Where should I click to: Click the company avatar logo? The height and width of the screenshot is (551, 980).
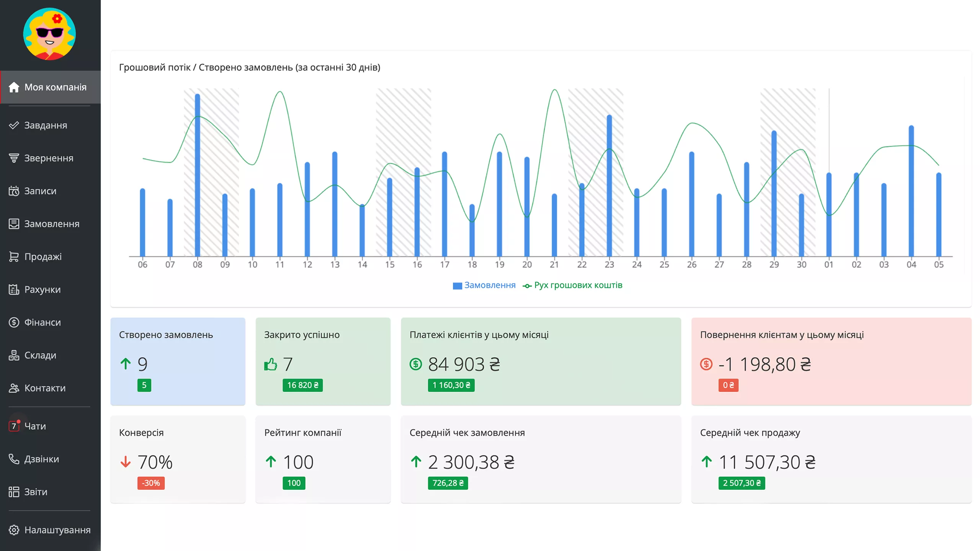(x=49, y=34)
